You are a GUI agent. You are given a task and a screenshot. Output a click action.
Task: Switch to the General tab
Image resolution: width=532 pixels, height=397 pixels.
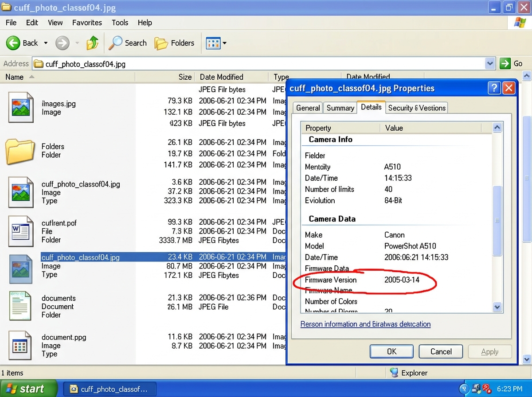pyautogui.click(x=308, y=108)
